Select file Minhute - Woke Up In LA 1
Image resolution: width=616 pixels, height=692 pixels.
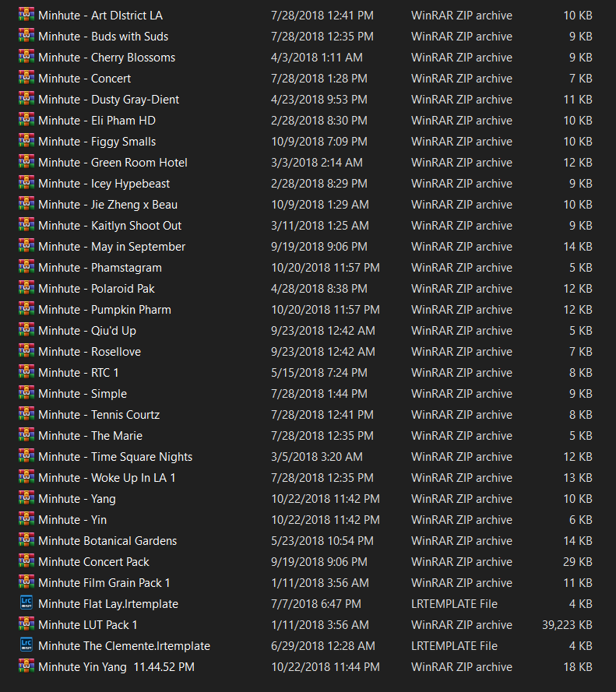(107, 478)
